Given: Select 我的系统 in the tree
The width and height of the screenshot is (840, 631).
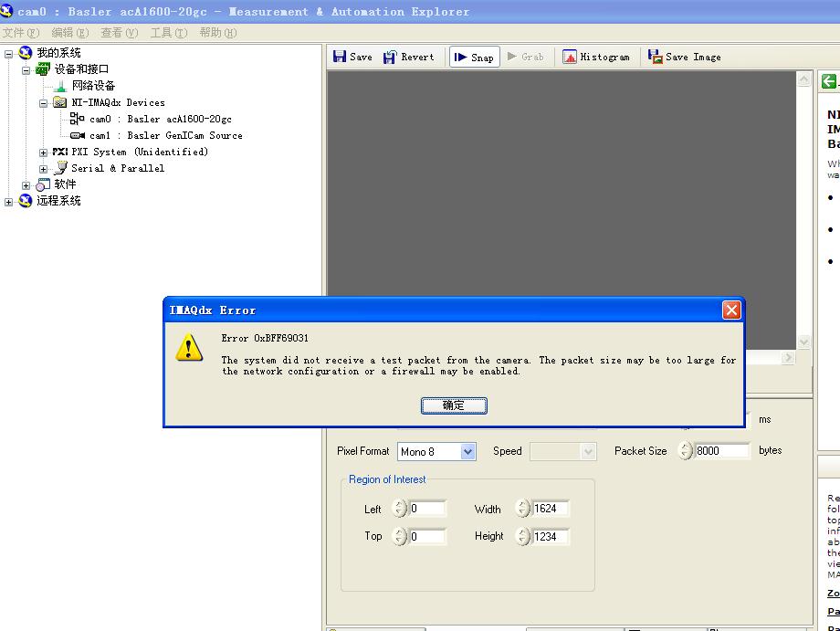Looking at the screenshot, I should 58,52.
